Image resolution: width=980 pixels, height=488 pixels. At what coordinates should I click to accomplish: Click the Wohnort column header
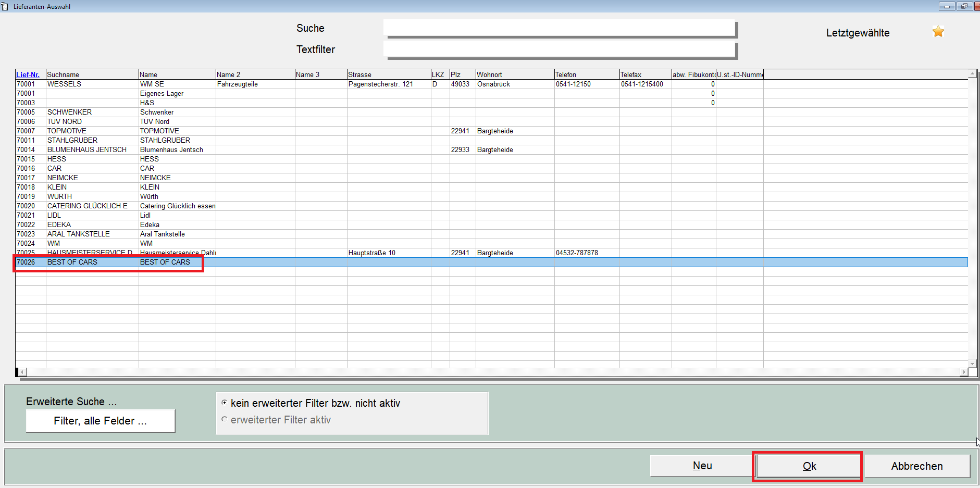tap(515, 74)
